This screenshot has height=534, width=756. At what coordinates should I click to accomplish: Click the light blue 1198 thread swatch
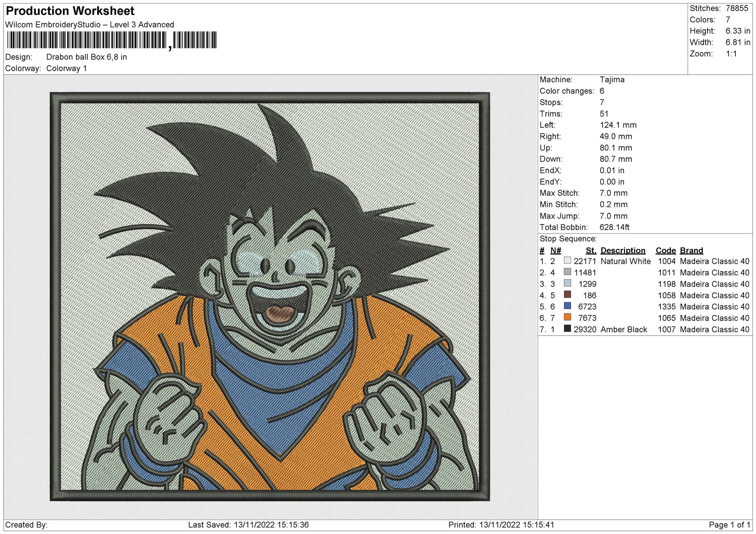click(567, 283)
